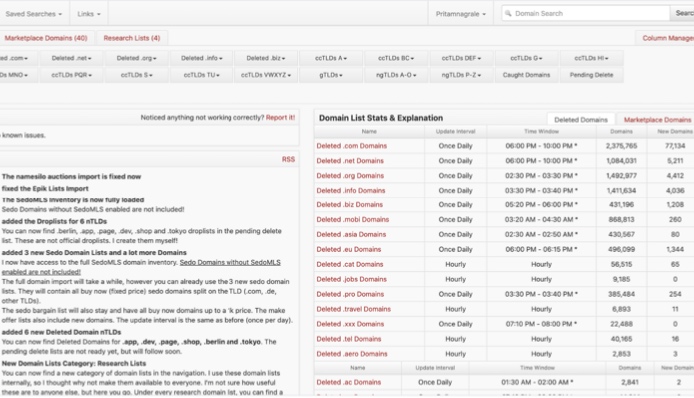Click the 77,134 new domains cell

[x=675, y=146]
